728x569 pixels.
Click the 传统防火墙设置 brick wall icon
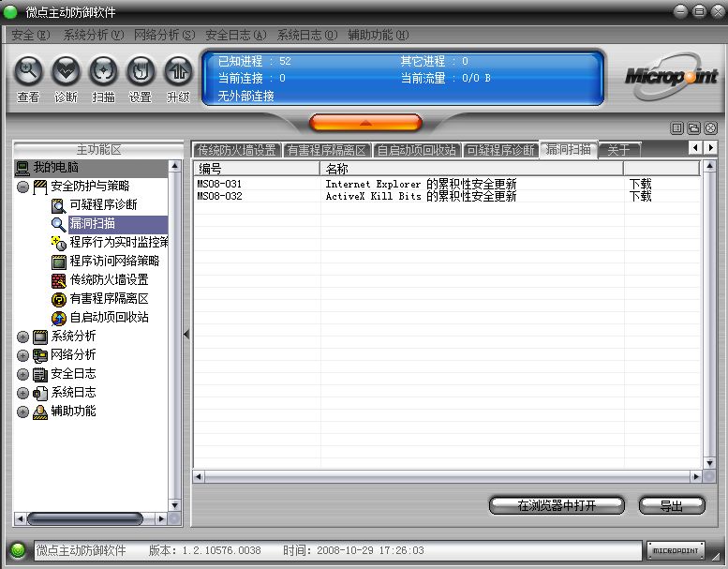coord(58,280)
